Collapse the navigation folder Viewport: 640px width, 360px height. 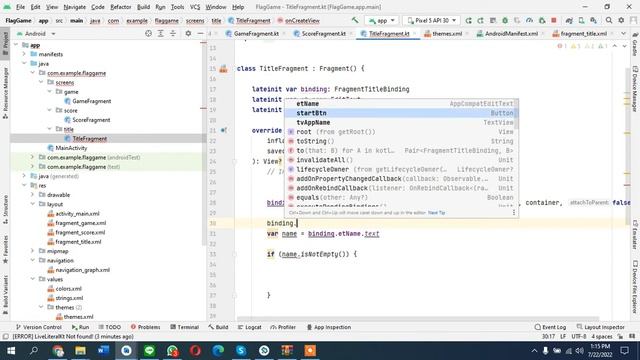[32, 260]
